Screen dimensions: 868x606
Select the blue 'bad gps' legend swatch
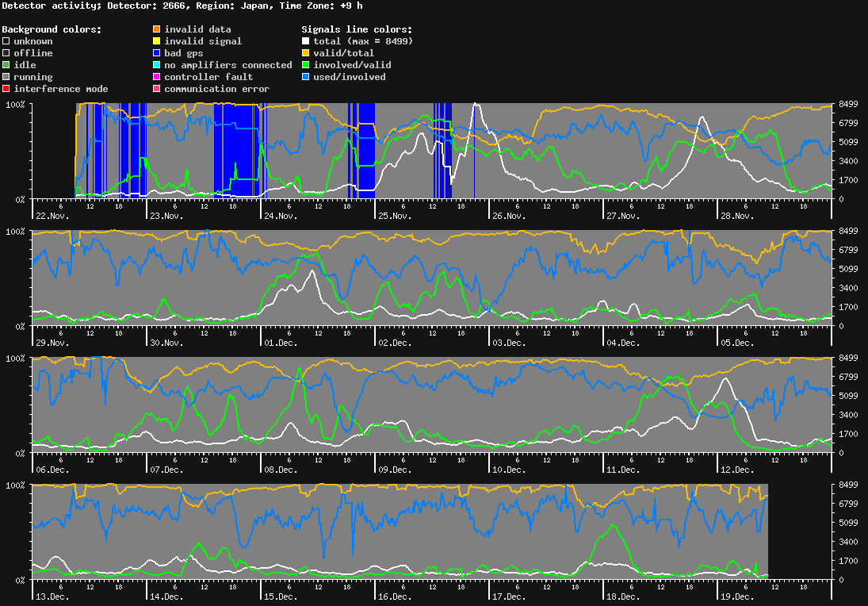tap(156, 53)
